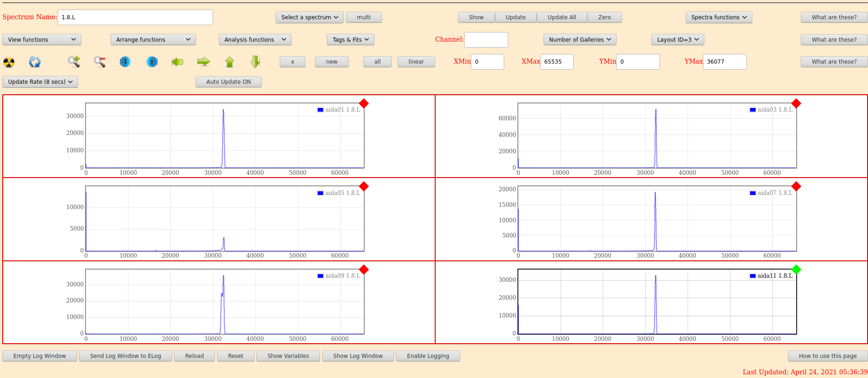Image resolution: width=868 pixels, height=378 pixels.
Task: Toggle the Auto Update ON button
Action: point(229,82)
